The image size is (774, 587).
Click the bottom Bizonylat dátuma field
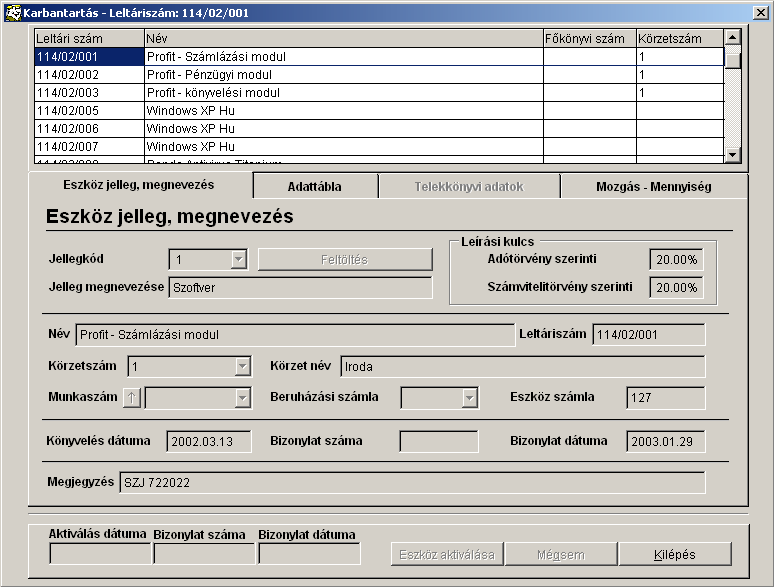tap(310, 553)
